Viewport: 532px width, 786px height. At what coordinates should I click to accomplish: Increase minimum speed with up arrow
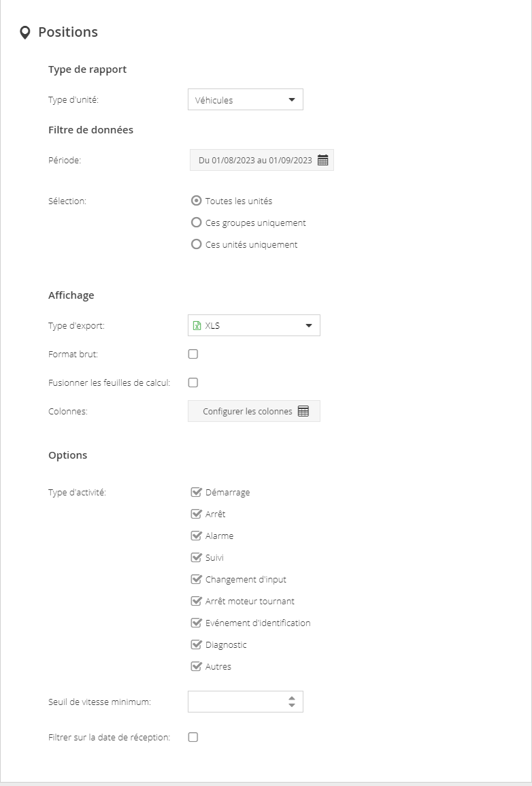292,698
